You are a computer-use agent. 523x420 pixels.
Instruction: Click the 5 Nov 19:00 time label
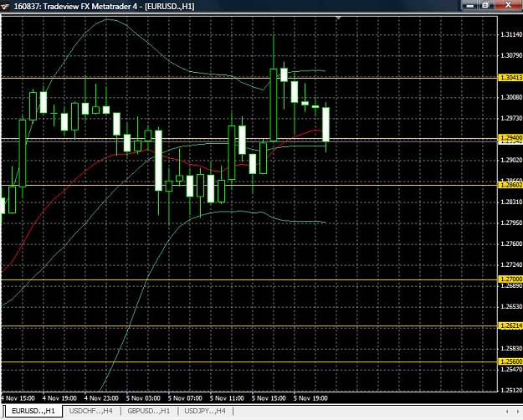pos(310,398)
